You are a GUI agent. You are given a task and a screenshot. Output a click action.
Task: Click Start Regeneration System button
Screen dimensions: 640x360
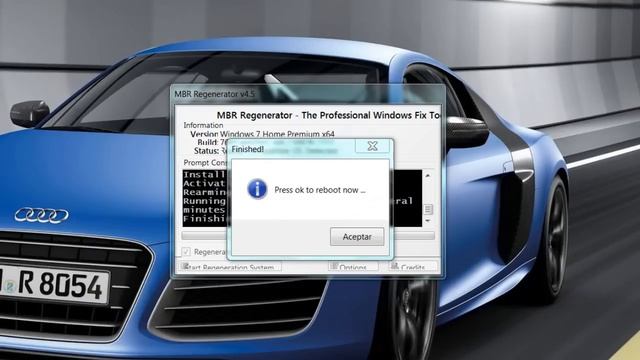tap(231, 267)
